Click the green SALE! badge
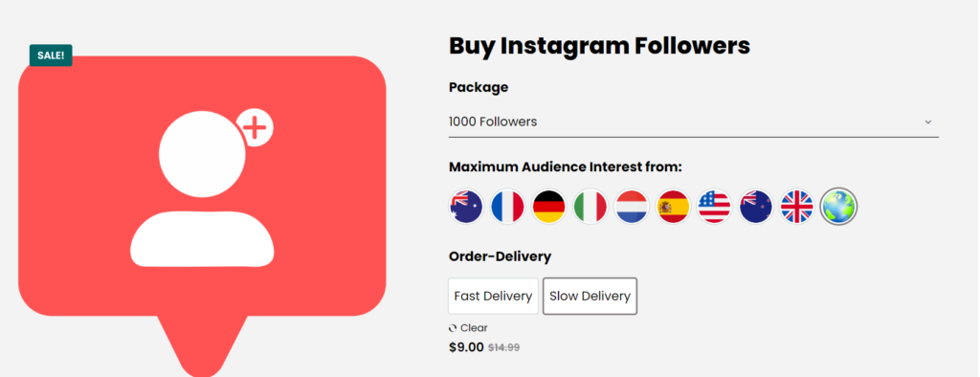 51,55
